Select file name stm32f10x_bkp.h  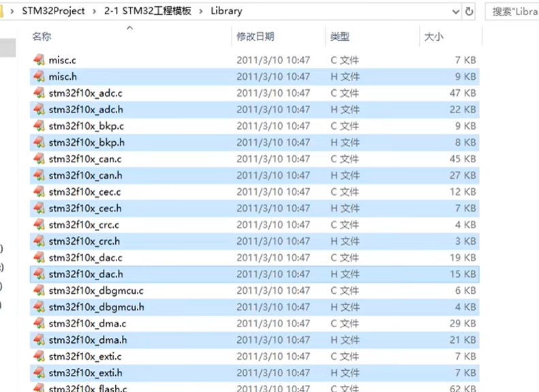coord(87,142)
